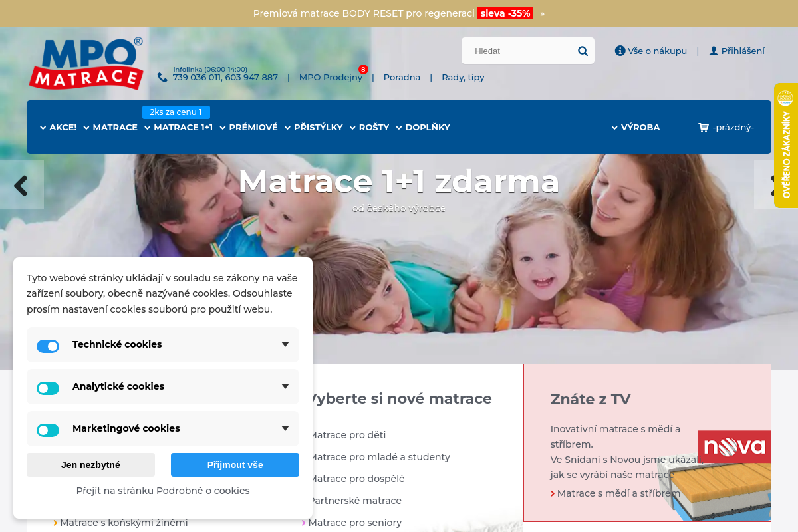Click the MPO Matrace logo
Image resolution: width=798 pixels, height=532 pixels.
point(86,64)
